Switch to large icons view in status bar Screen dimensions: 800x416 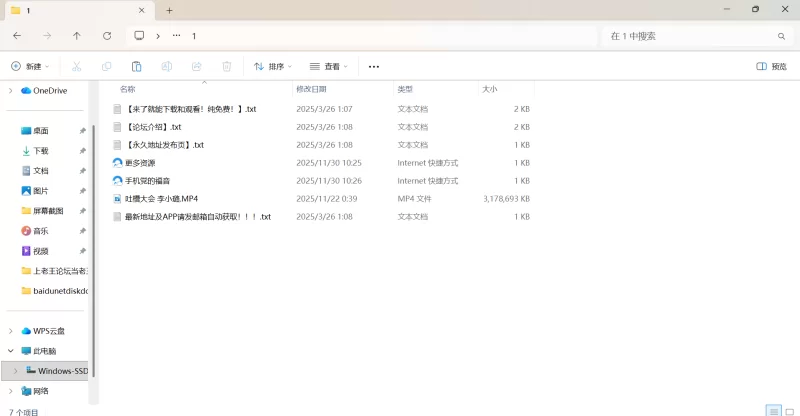tap(789, 410)
